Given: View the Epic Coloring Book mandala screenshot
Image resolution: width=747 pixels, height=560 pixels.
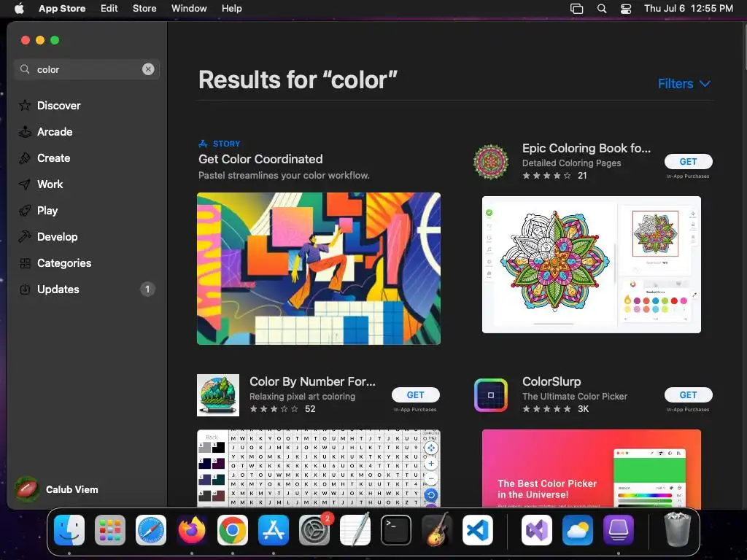Looking at the screenshot, I should coord(591,264).
